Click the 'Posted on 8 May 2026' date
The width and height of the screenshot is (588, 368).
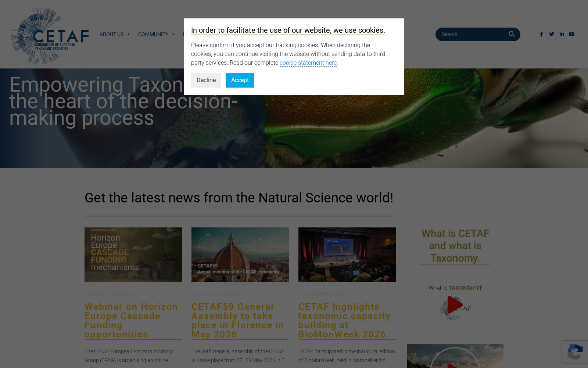321,294
